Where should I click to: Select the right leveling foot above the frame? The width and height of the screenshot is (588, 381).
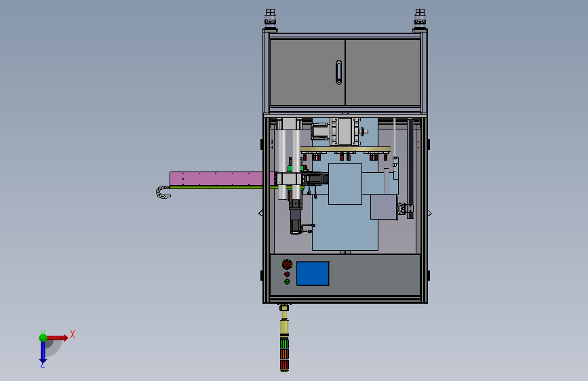[420, 18]
